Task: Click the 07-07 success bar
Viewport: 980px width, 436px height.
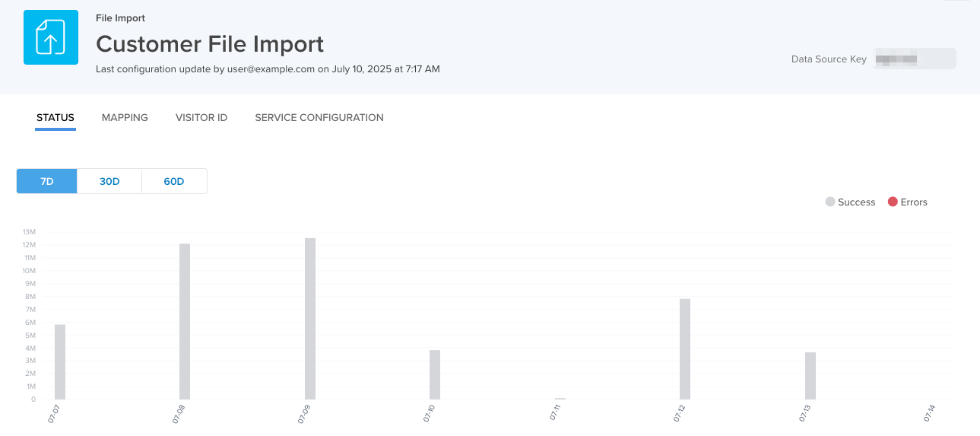Action: pos(60,362)
